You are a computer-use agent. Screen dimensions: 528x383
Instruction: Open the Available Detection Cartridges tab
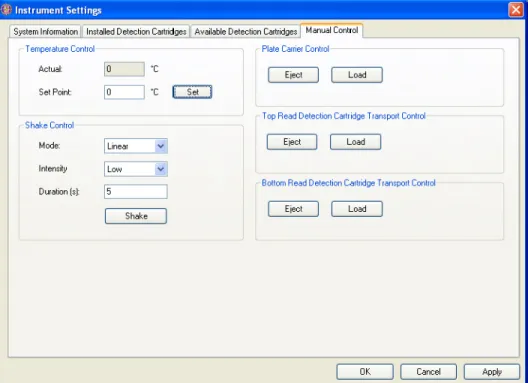245,32
